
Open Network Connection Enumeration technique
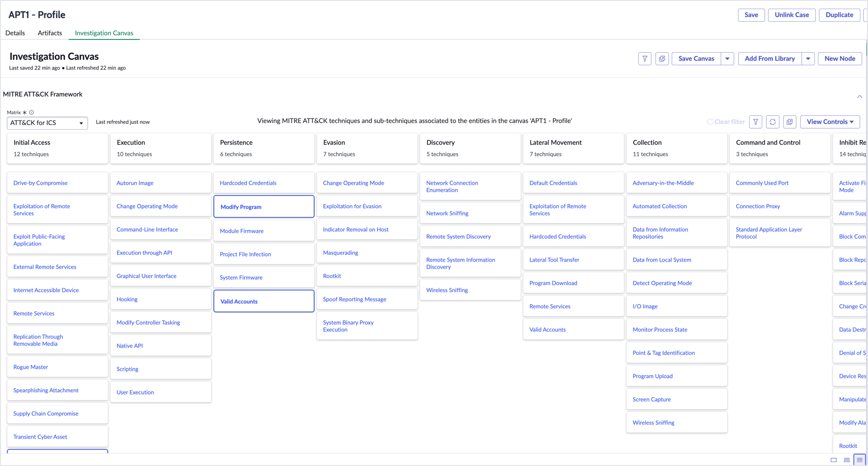(x=470, y=186)
